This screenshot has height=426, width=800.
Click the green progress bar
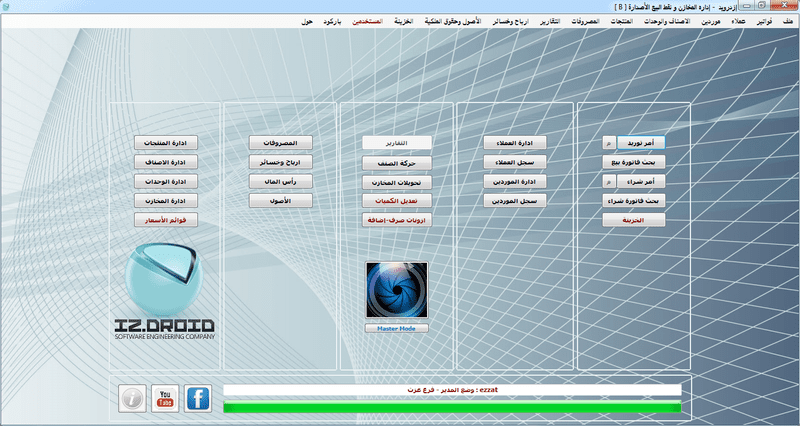pos(452,407)
